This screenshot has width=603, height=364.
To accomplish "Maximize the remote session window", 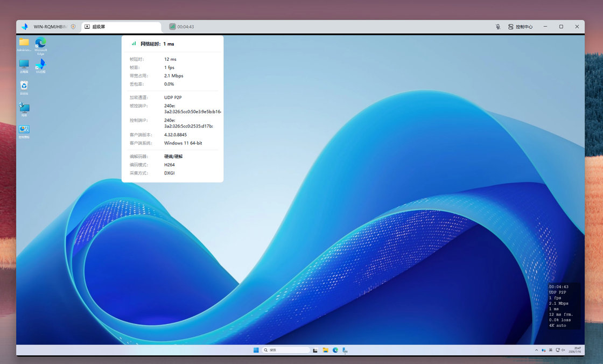I will tap(561, 26).
